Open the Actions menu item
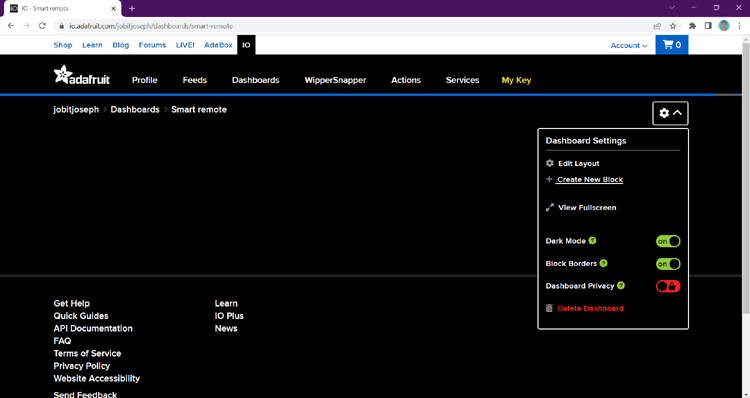 [406, 80]
